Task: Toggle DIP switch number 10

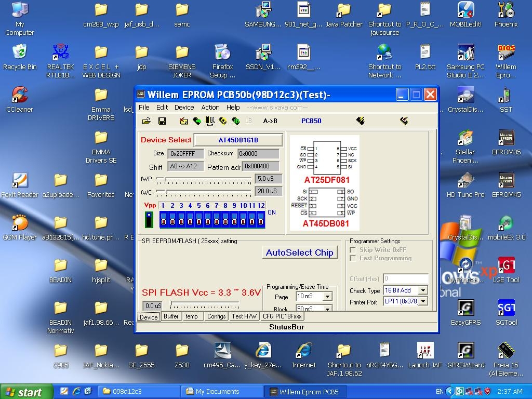Action: pyautogui.click(x=243, y=220)
